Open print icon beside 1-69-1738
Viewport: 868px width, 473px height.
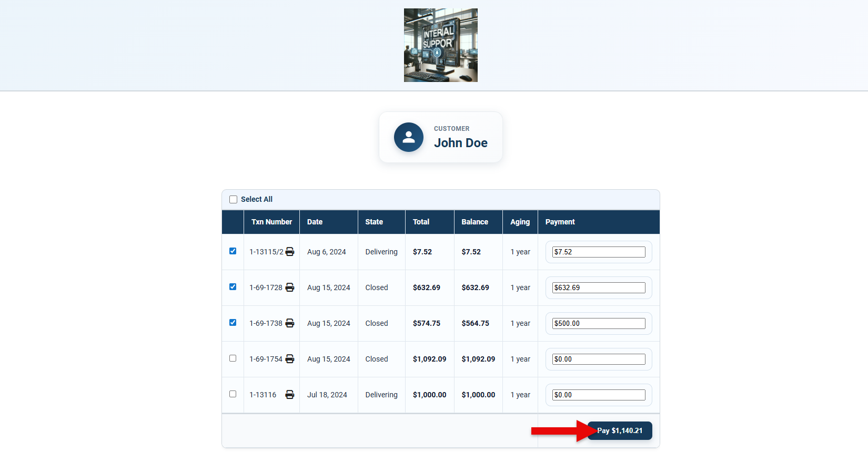pyautogui.click(x=290, y=323)
